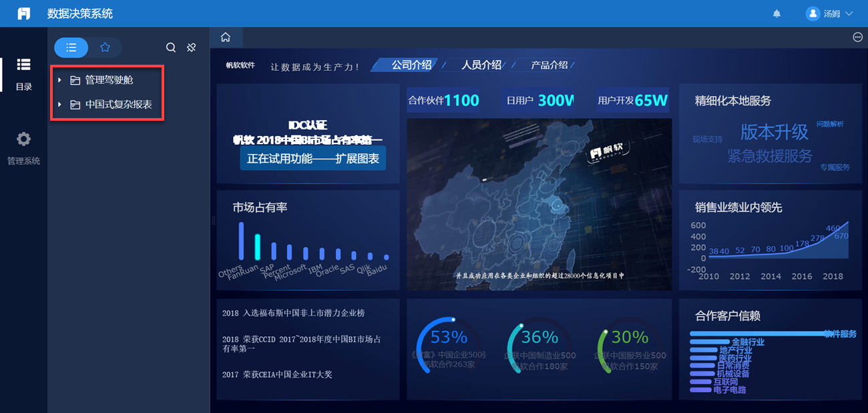Click the 电子电路 bar label

pyautogui.click(x=730, y=390)
